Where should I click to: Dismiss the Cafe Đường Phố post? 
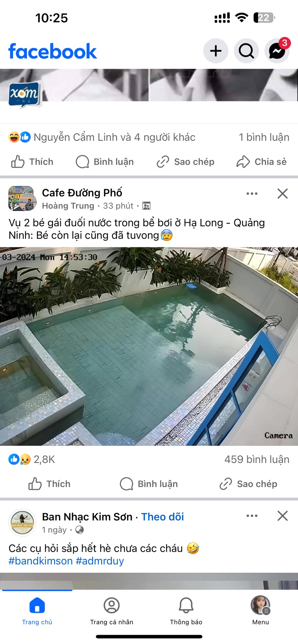pos(283,194)
